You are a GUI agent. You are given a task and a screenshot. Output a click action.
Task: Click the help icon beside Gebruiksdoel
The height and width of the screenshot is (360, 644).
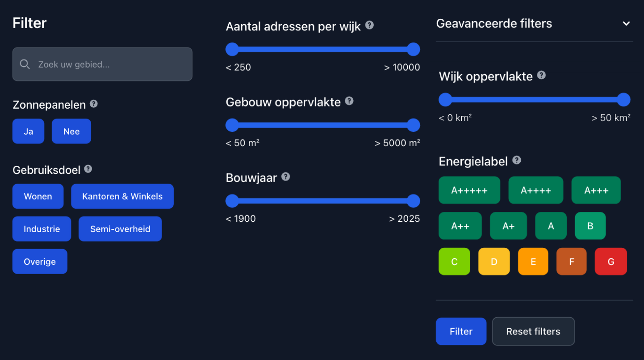click(88, 169)
